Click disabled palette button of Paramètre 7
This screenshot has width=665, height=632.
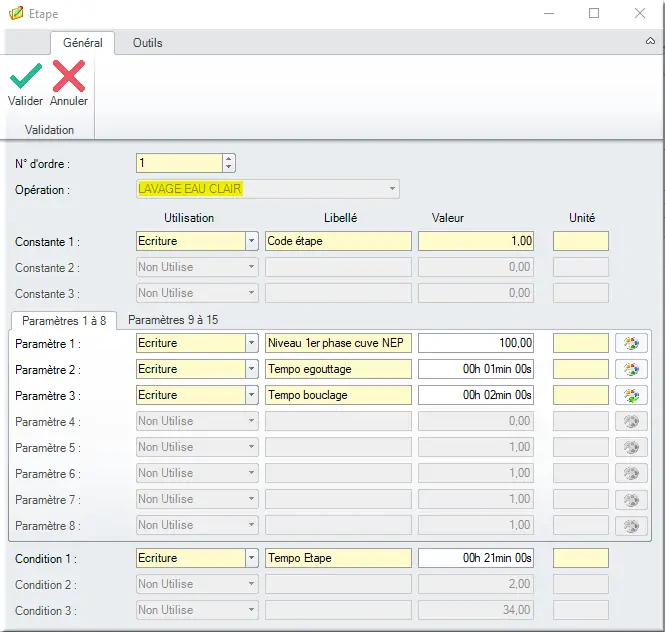631,500
